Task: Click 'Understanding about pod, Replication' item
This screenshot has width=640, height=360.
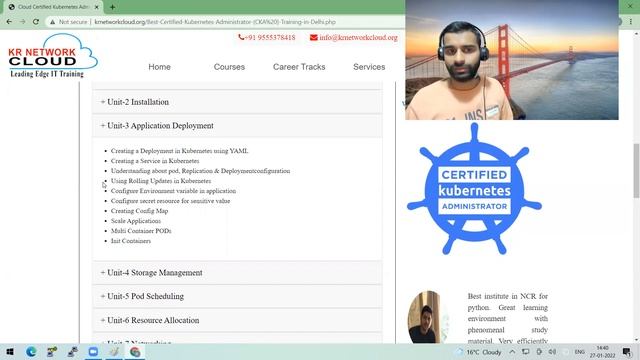Action: point(200,171)
